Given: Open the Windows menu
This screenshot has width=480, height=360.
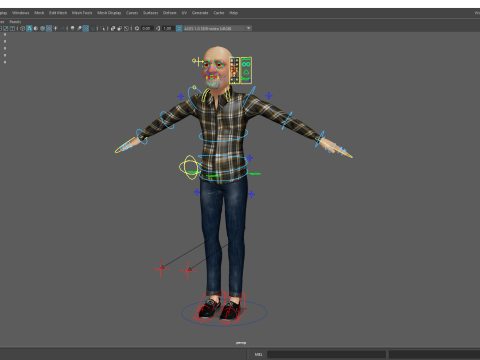Looking at the screenshot, I should point(20,13).
